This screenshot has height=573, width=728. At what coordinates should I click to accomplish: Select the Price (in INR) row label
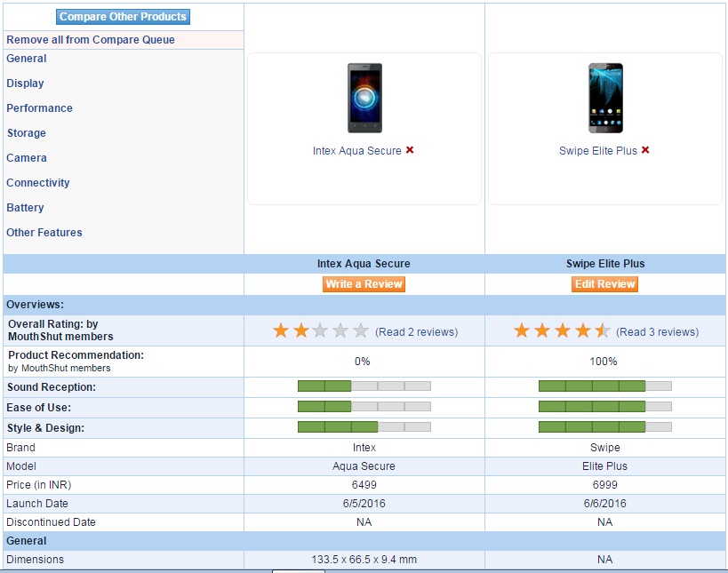click(x=39, y=485)
